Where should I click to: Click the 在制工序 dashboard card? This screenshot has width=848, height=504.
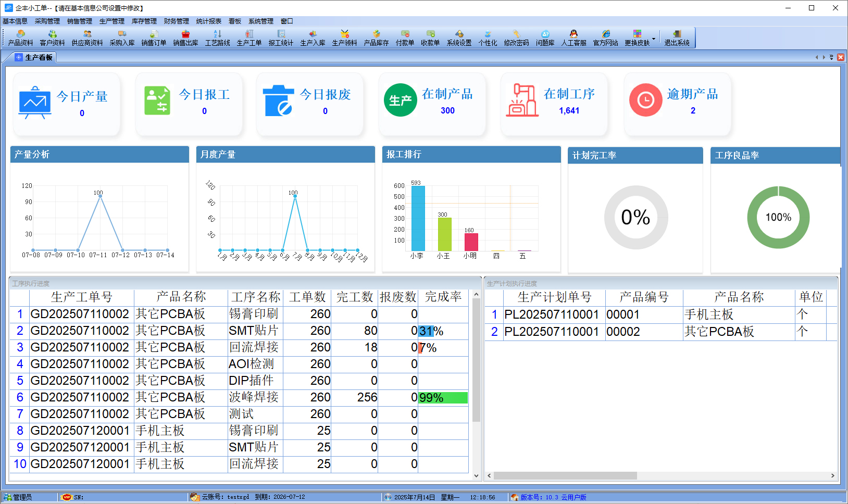[x=554, y=103]
